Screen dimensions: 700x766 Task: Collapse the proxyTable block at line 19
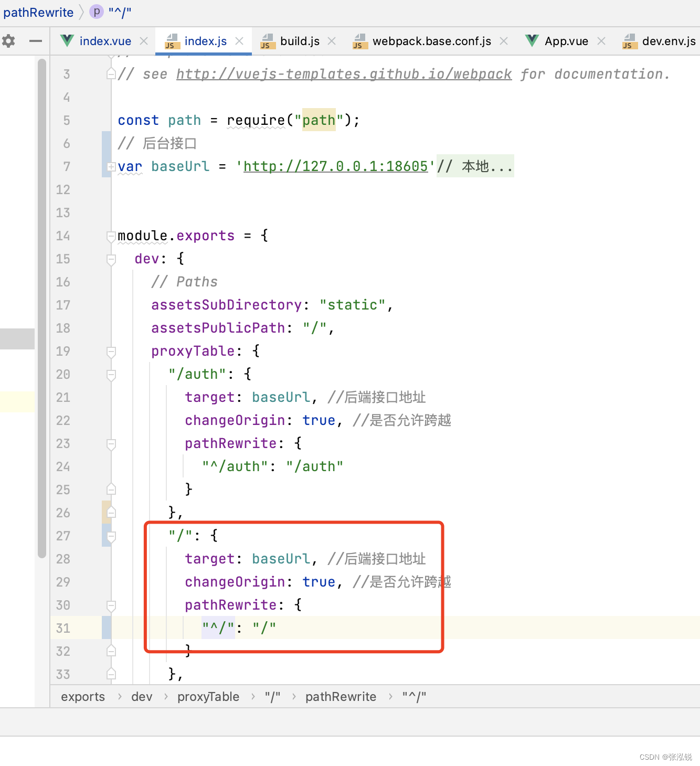[111, 352]
